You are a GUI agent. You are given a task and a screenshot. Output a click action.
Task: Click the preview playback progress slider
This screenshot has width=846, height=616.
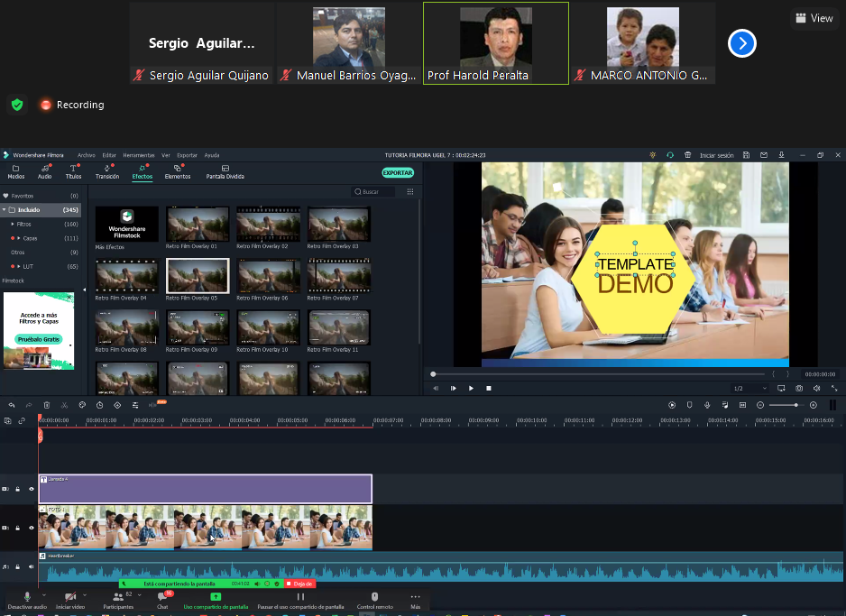pyautogui.click(x=600, y=373)
